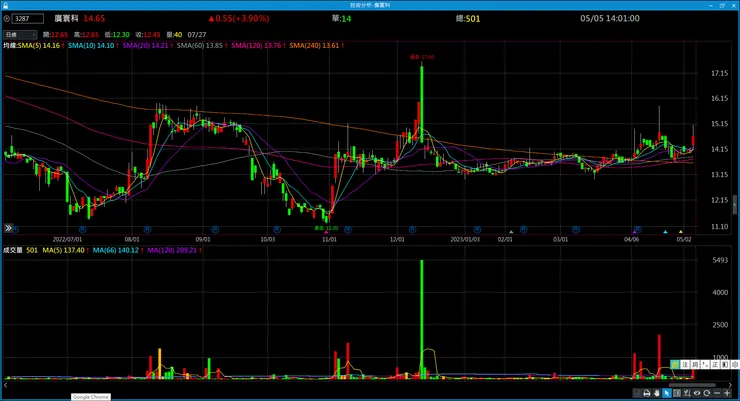
Task: Click the tallest green volume bar in December
Action: pos(421,319)
